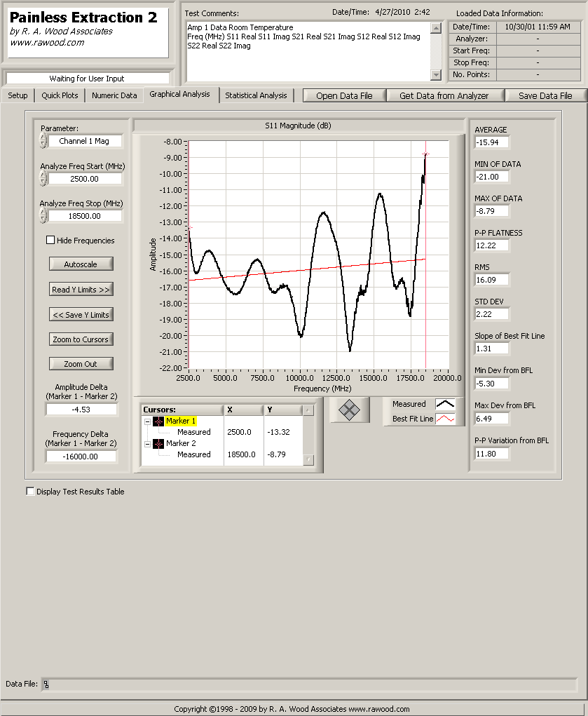The width and height of the screenshot is (588, 716).
Task: Enable the Hide Frequencies checkbox
Action: click(x=50, y=241)
